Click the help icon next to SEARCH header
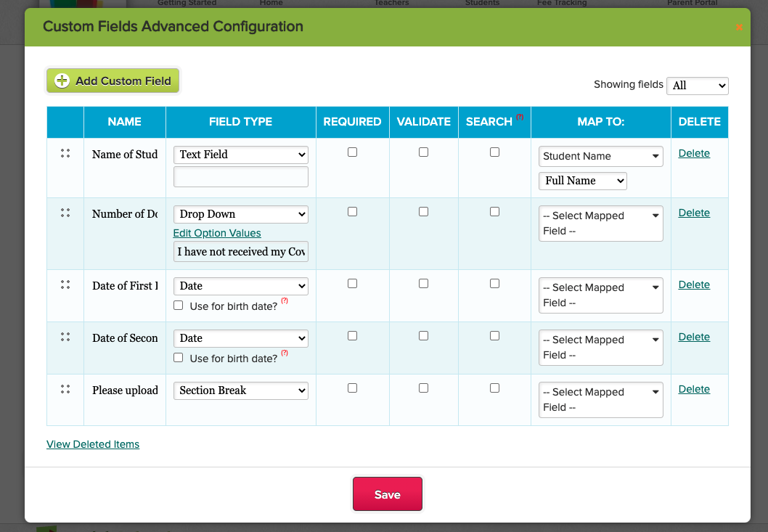 click(520, 117)
